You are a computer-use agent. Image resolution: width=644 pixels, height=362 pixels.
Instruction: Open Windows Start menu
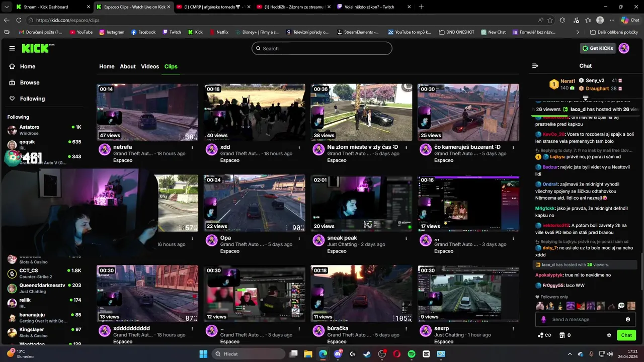pyautogui.click(x=203, y=354)
